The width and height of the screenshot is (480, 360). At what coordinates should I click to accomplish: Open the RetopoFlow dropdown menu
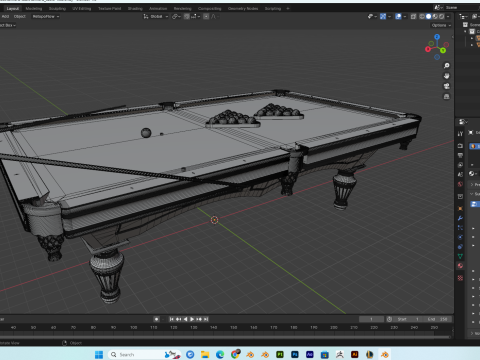(46, 16)
